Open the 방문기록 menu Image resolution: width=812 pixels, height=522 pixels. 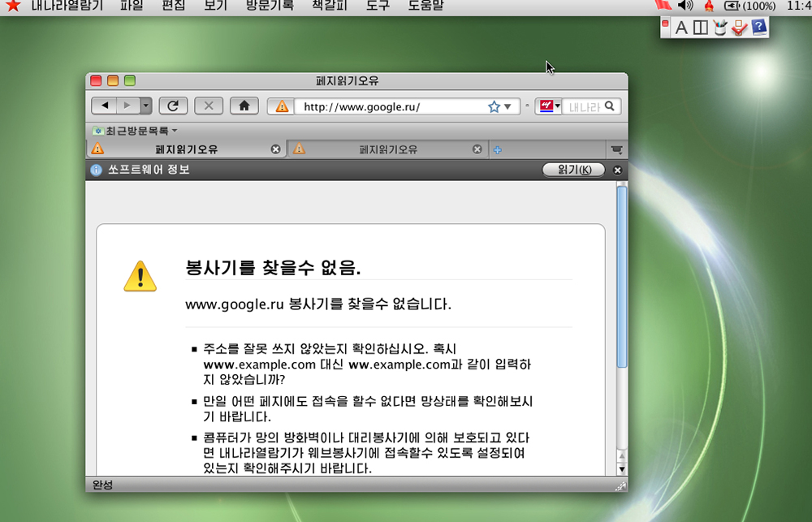click(270, 5)
